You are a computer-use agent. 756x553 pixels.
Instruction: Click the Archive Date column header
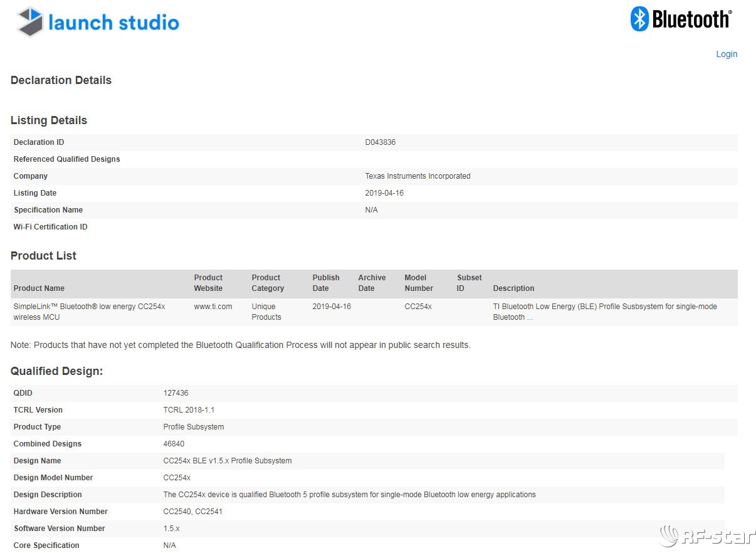coord(372,283)
